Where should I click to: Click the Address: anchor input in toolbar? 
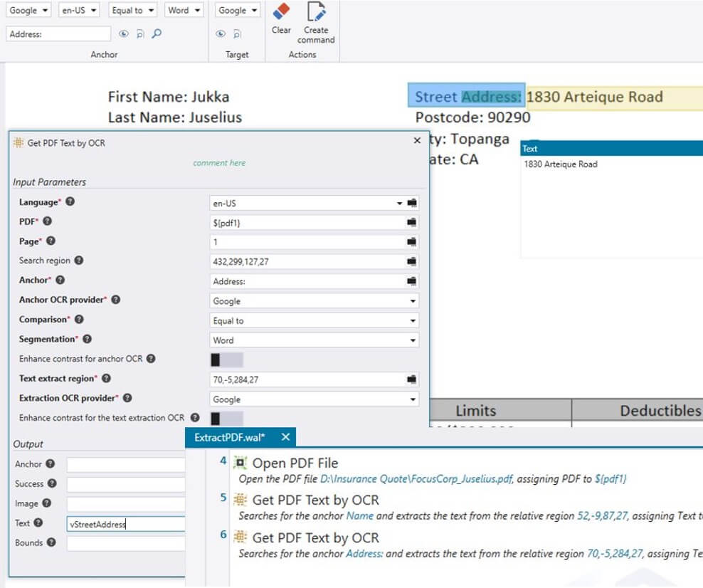click(x=58, y=34)
